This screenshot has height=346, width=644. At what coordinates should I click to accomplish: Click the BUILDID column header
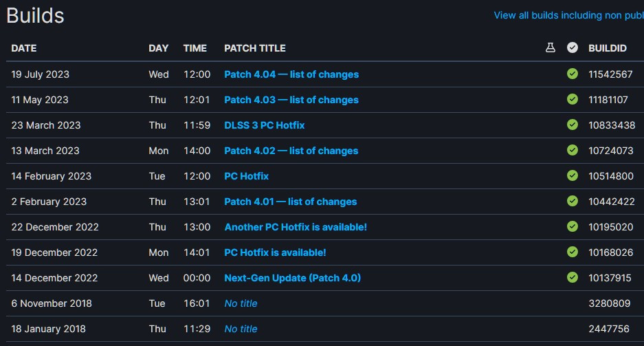[x=608, y=48]
